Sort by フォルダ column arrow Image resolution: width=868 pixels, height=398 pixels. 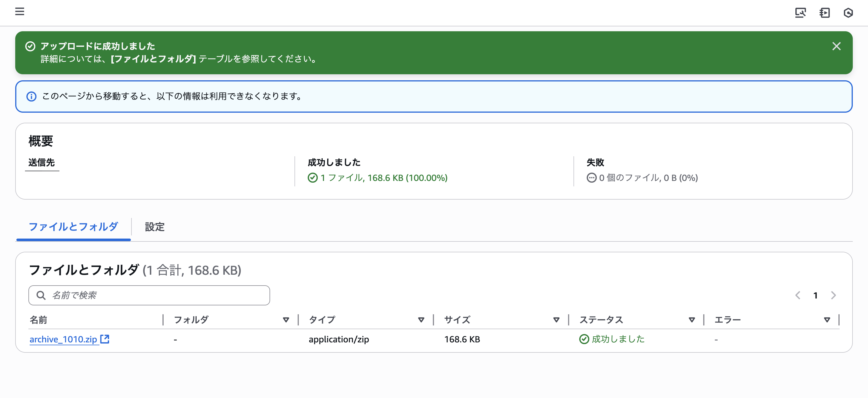coord(286,320)
